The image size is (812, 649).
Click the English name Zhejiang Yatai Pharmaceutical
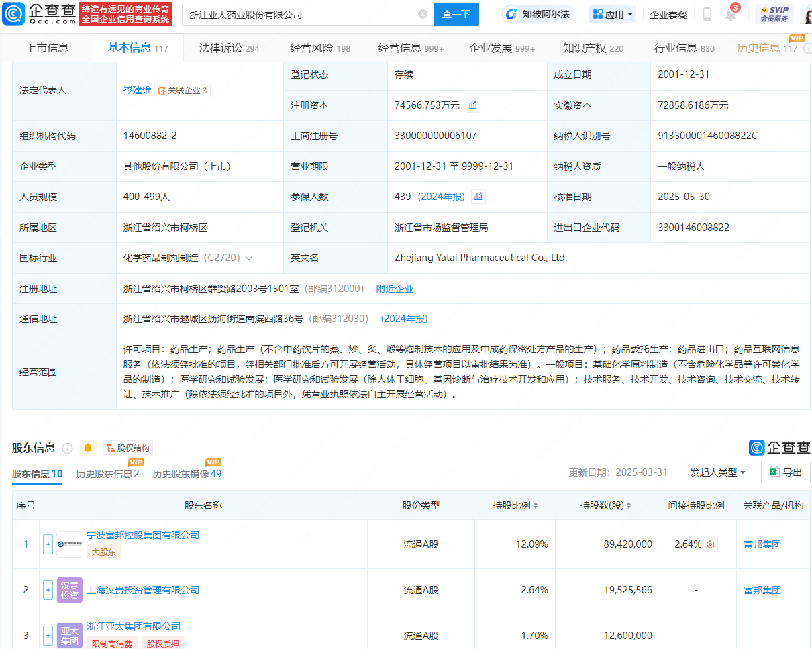[480, 258]
